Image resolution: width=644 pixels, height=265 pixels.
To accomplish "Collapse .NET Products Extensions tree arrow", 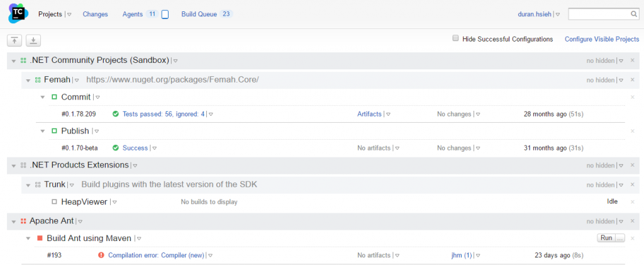I will click(14, 166).
